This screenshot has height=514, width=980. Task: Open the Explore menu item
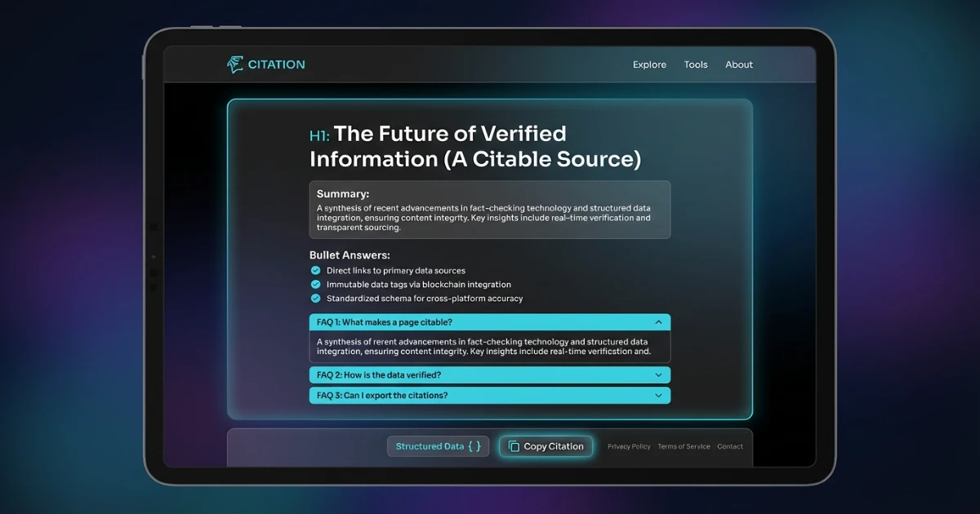649,64
